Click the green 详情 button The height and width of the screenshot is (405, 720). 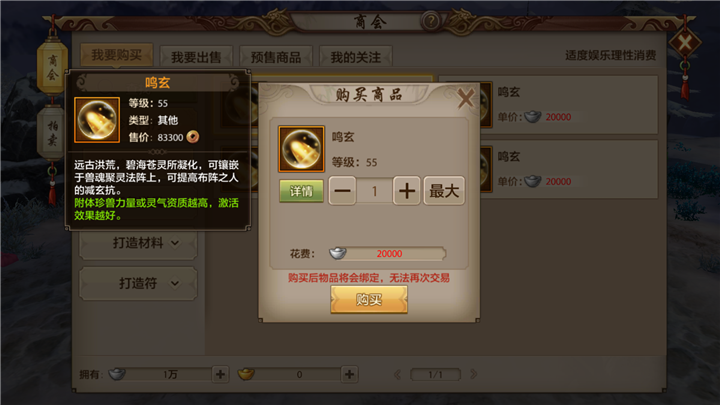click(x=301, y=191)
